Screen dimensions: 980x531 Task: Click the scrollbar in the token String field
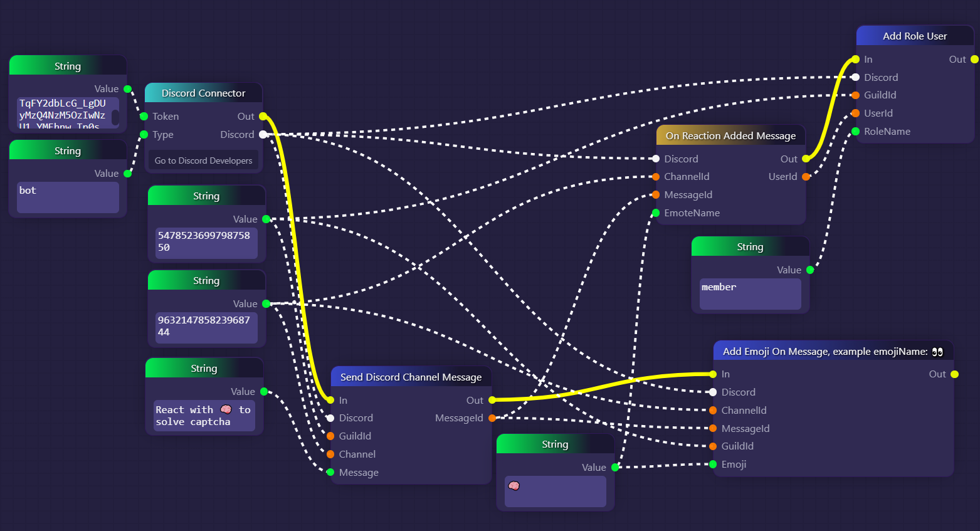[x=115, y=117]
